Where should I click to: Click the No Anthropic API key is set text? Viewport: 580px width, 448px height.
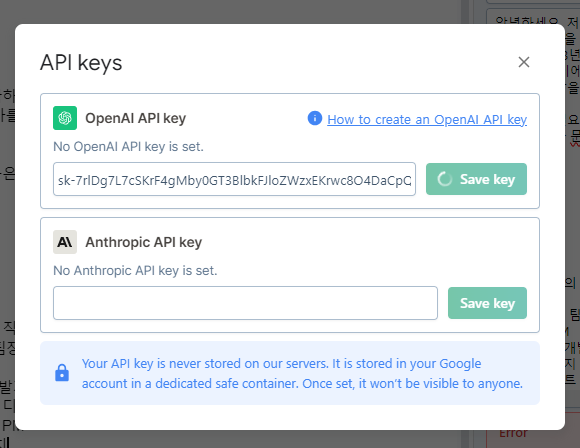pyautogui.click(x=135, y=270)
